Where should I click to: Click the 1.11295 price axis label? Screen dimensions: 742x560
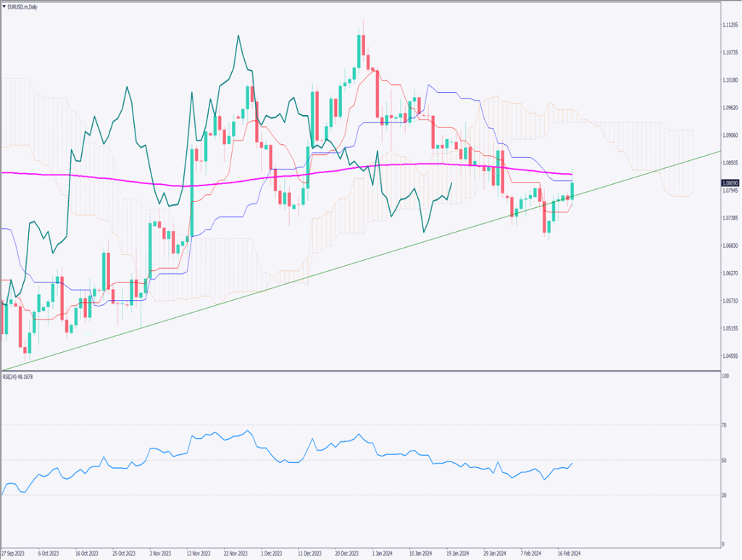click(x=730, y=25)
